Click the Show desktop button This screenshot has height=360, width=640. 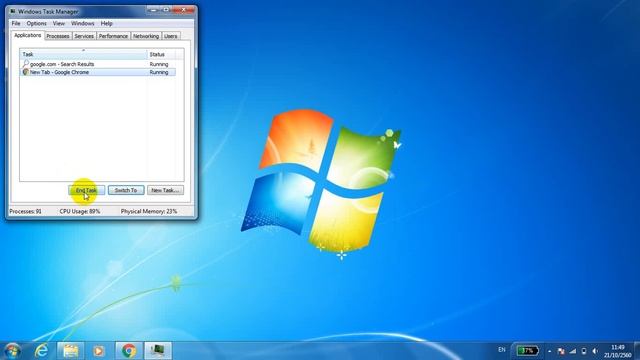pyautogui.click(x=637, y=351)
